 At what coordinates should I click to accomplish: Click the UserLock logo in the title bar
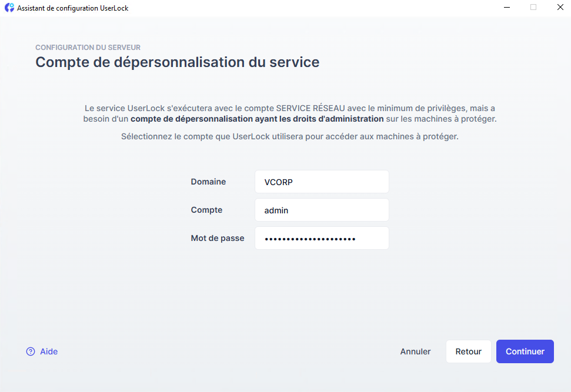tap(9, 8)
